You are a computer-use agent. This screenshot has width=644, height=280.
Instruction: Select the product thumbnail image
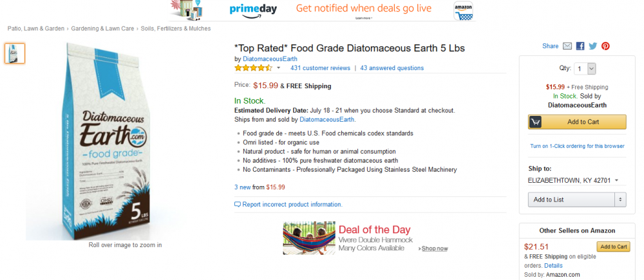tap(15, 53)
